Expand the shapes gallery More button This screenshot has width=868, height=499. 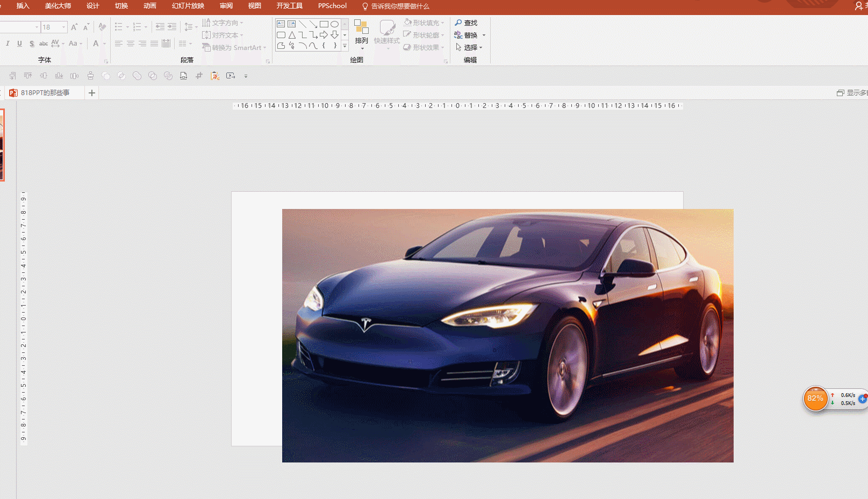(x=345, y=46)
